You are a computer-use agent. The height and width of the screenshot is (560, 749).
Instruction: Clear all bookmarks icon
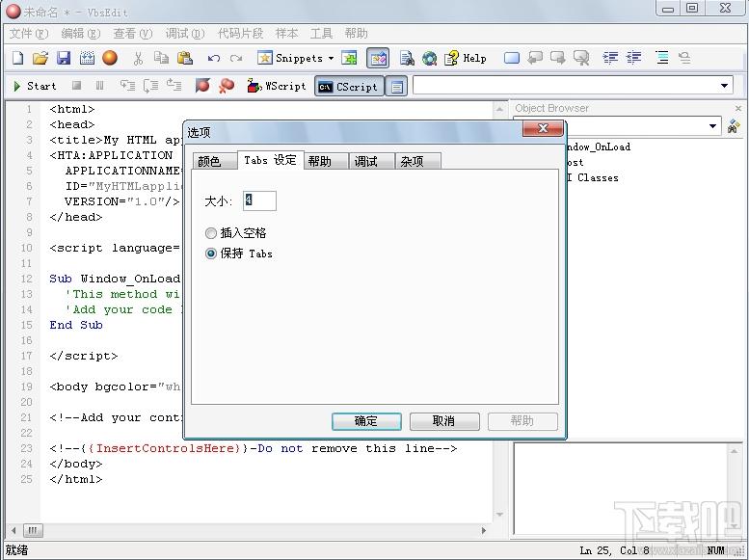click(x=581, y=58)
